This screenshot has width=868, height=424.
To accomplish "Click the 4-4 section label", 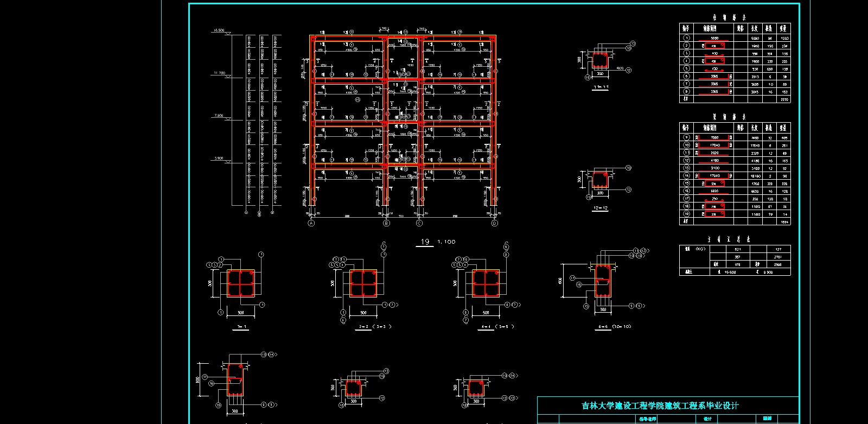I will [x=485, y=327].
